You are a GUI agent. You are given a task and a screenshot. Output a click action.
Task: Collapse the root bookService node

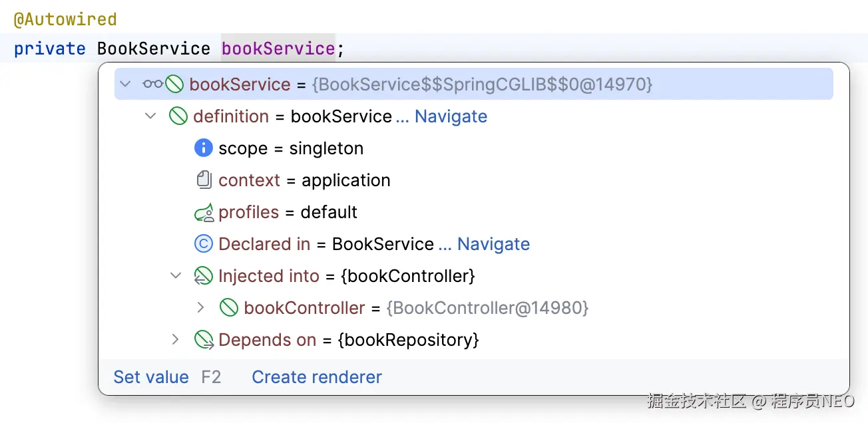(x=125, y=84)
